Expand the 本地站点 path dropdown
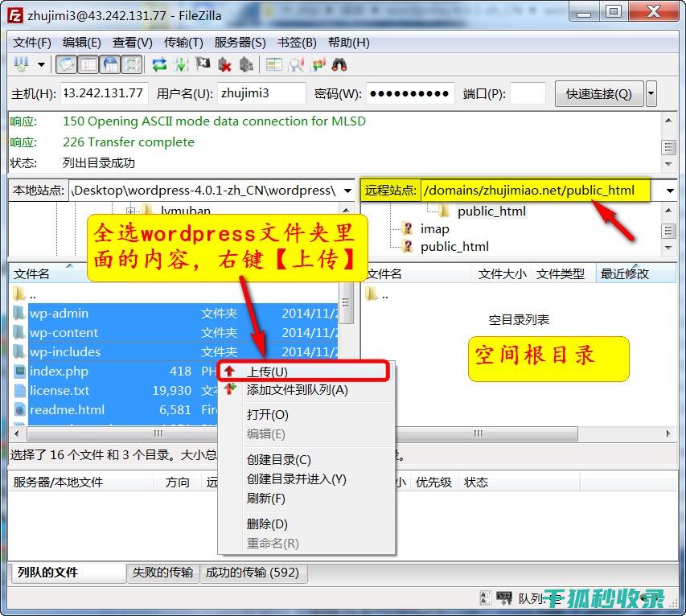Image resolution: width=686 pixels, height=616 pixels. (347, 191)
